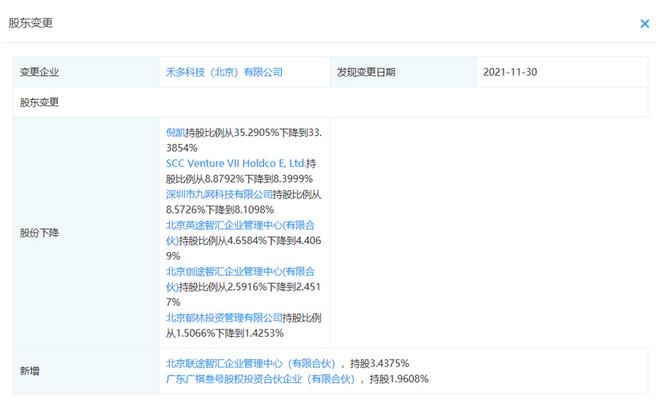The width and height of the screenshot is (669, 402).
Task: Open 北京创途智汇企业管理中心 link
Action: [x=240, y=279]
